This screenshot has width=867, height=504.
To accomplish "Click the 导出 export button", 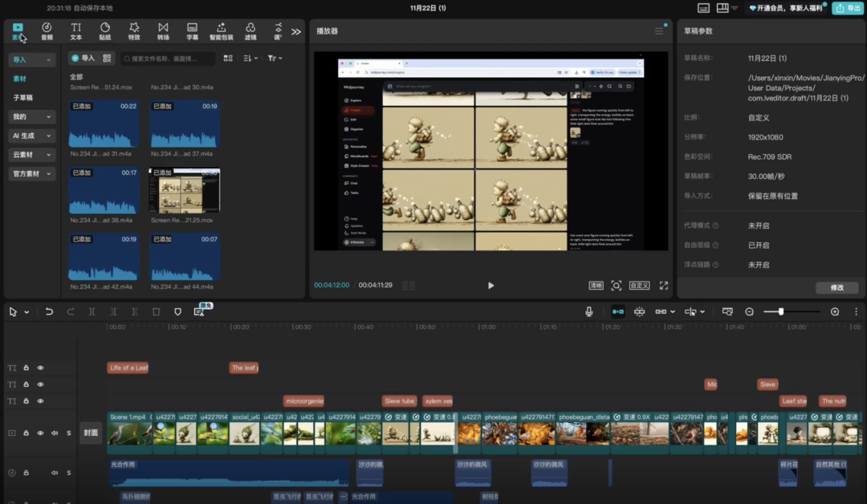I will 847,8.
